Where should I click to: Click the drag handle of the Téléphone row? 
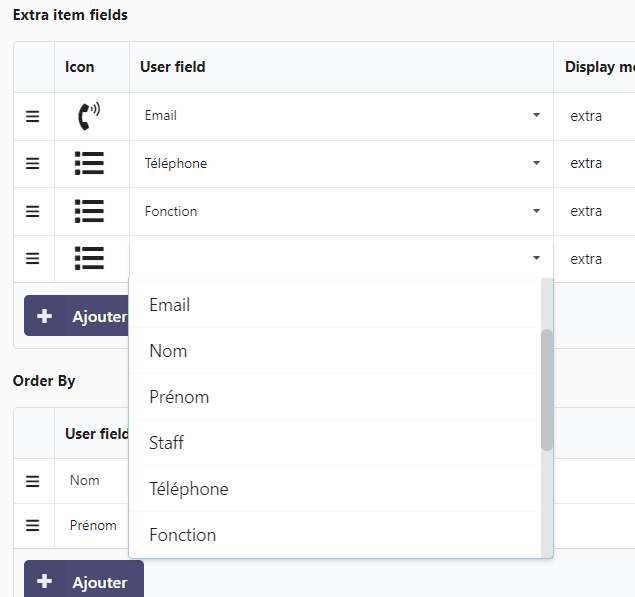[33, 164]
